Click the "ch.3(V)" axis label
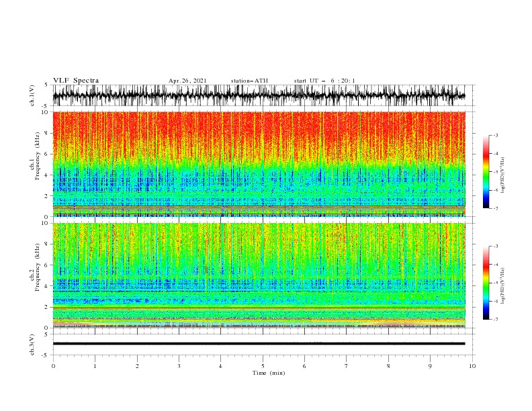The height and width of the screenshot is (411, 532). tap(32, 345)
